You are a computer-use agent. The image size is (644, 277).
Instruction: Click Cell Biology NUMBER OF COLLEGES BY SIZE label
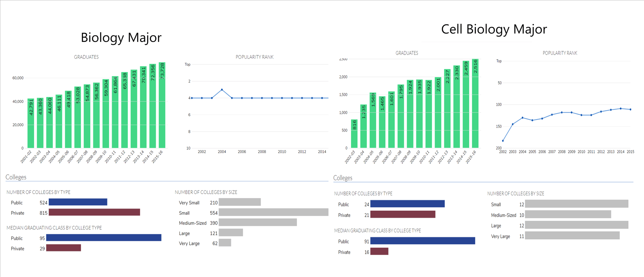[516, 194]
